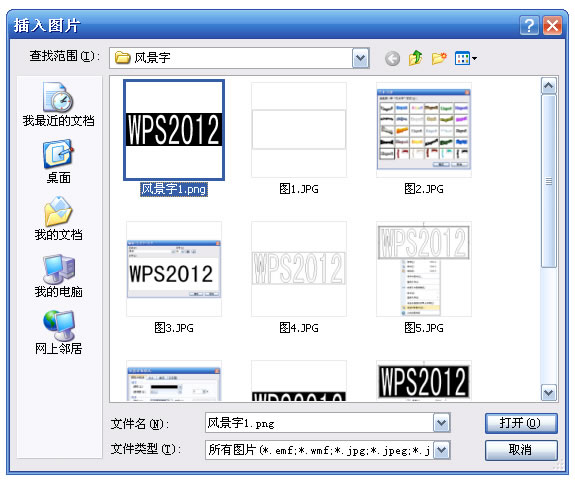The height and width of the screenshot is (481, 575).
Task: Select the partially visible middle bottom thumbnail
Action: [x=299, y=381]
